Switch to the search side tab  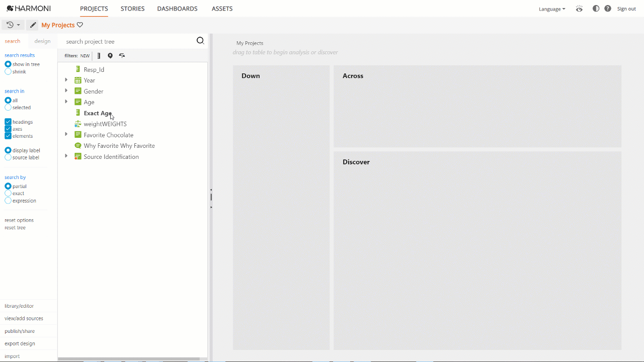[13, 41]
